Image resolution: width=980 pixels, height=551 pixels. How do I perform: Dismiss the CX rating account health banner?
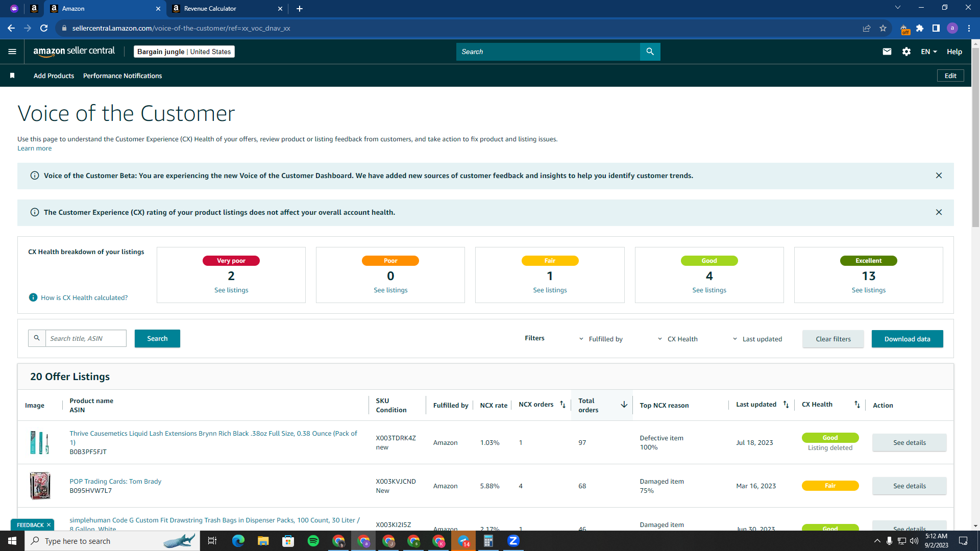[x=939, y=212]
